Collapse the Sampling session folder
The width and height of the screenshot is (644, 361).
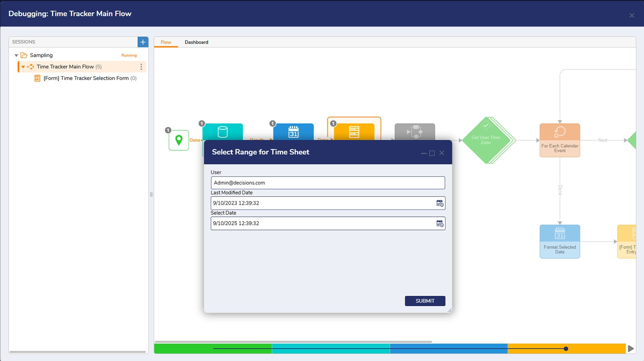click(x=17, y=56)
